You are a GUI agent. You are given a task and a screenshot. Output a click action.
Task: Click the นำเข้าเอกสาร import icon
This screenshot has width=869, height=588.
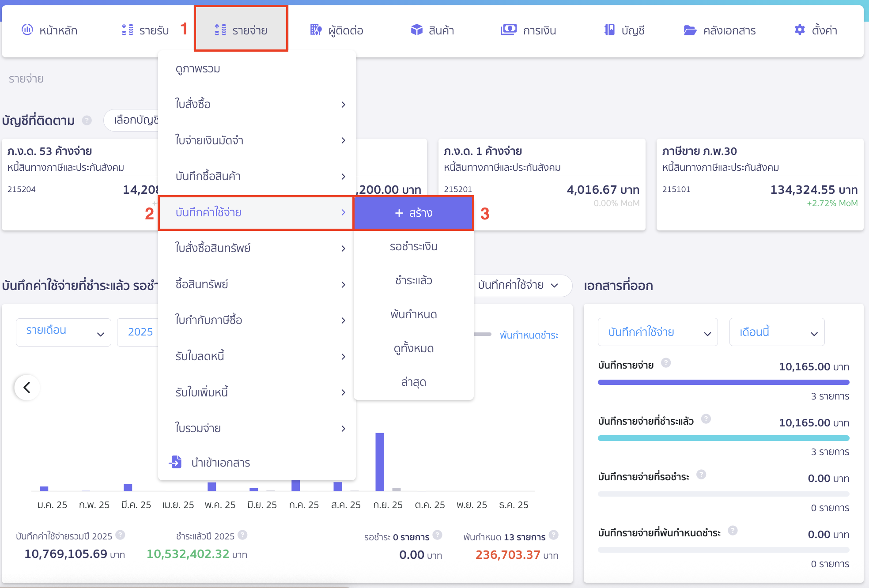[x=175, y=463]
